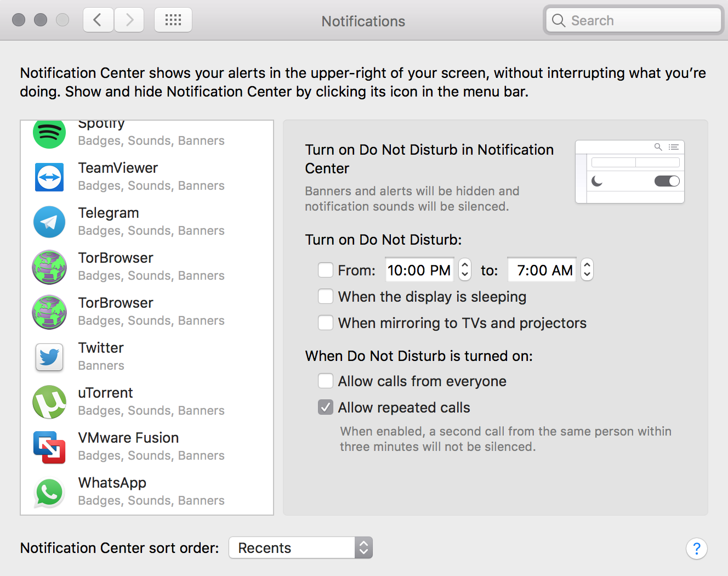Click the 7:00 AM end time field

[542, 269]
